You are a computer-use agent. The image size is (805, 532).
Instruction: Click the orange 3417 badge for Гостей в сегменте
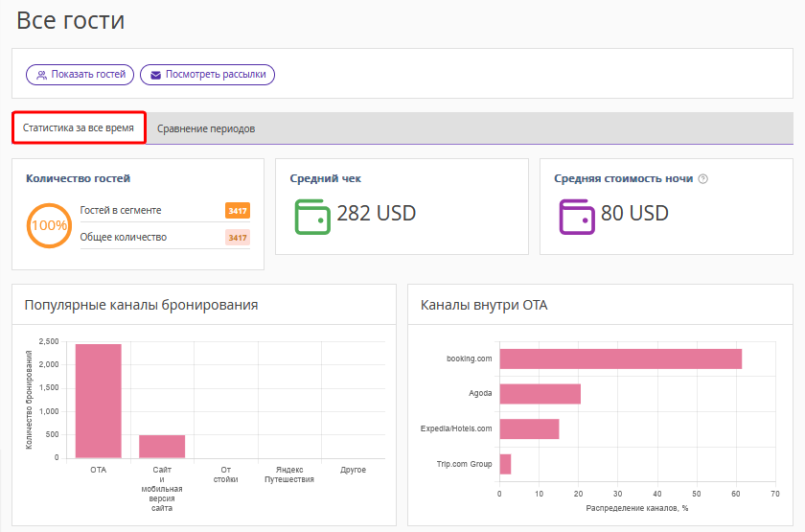[x=237, y=211]
